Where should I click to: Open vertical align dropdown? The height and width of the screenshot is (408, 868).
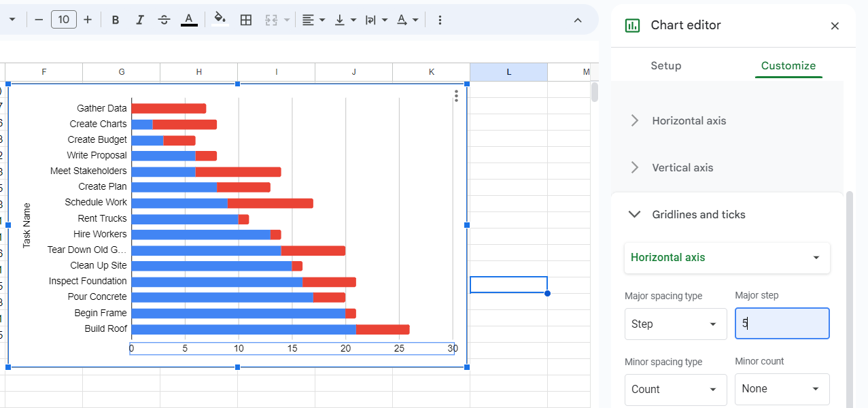click(345, 20)
